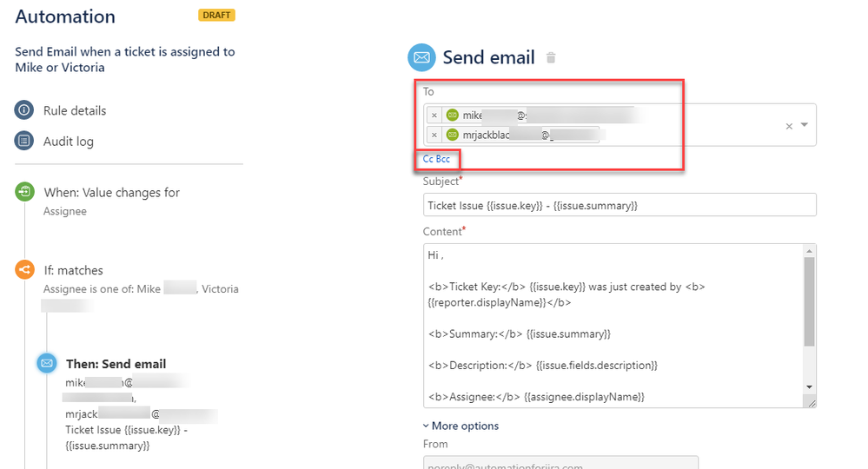Open the When: Value changes for trigger
This screenshot has height=469, width=868.
click(x=112, y=193)
